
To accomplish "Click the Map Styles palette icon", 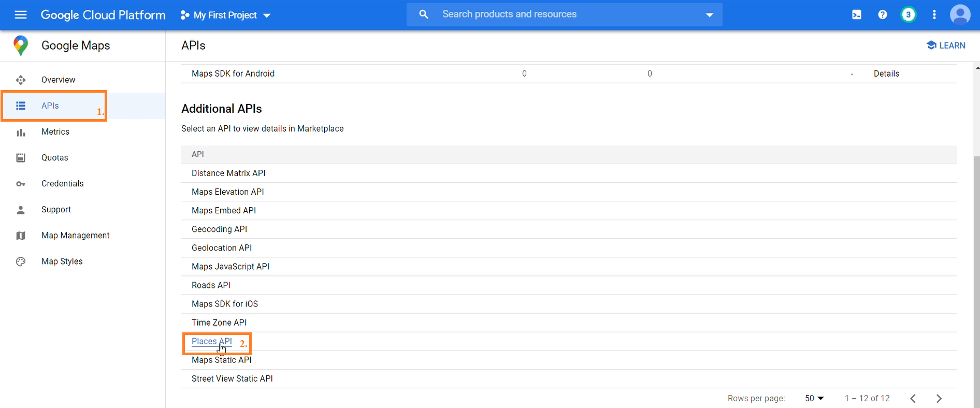I will [21, 261].
